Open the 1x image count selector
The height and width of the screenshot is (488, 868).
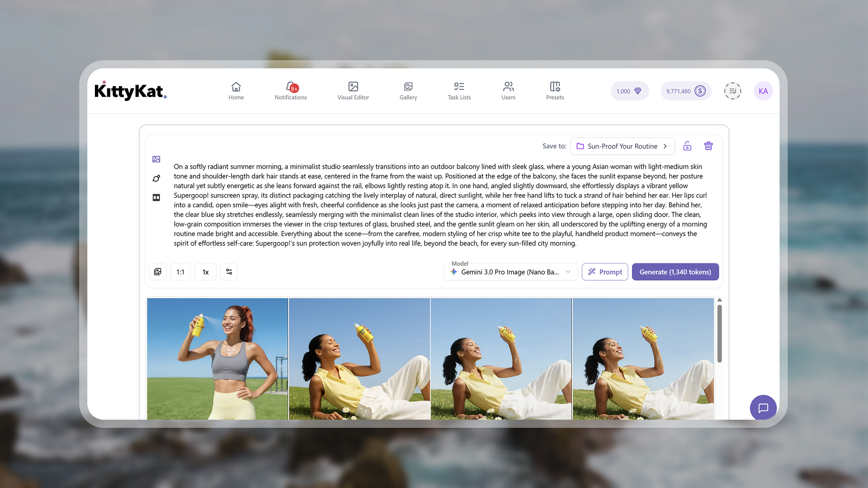(206, 272)
